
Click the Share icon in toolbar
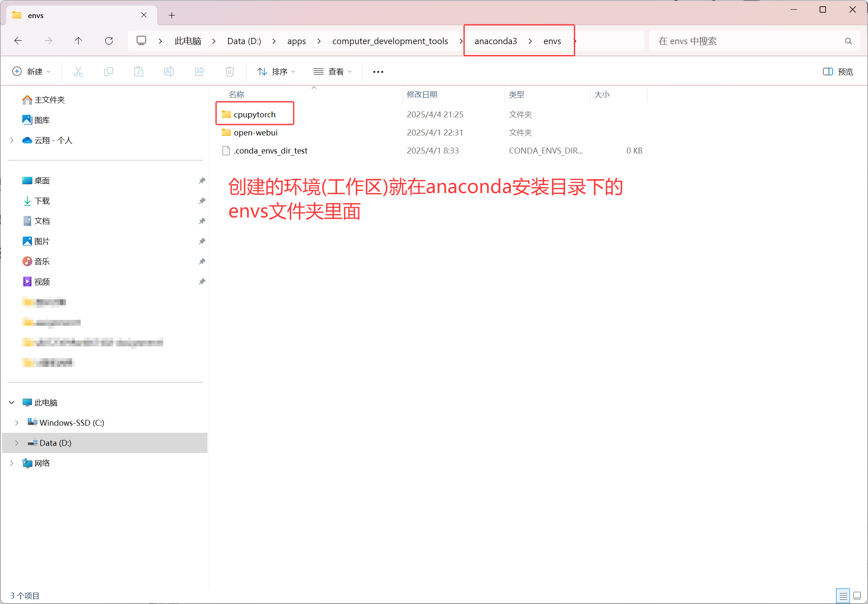point(199,72)
